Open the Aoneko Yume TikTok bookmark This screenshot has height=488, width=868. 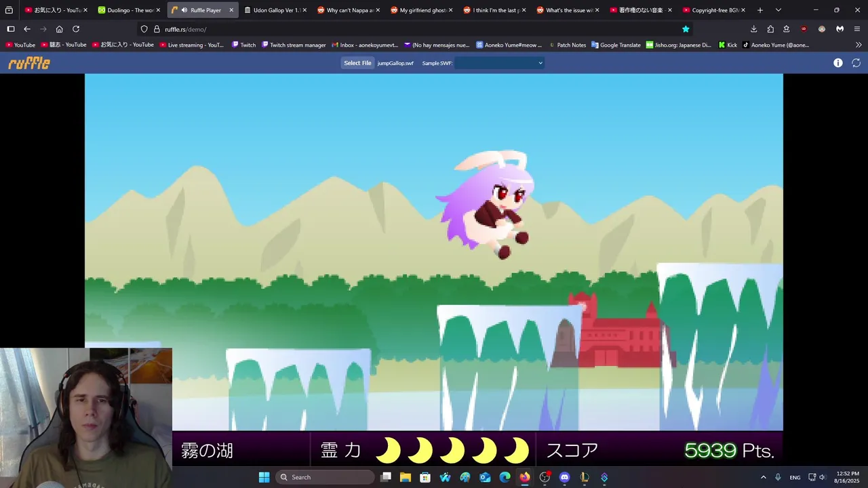[x=776, y=45]
